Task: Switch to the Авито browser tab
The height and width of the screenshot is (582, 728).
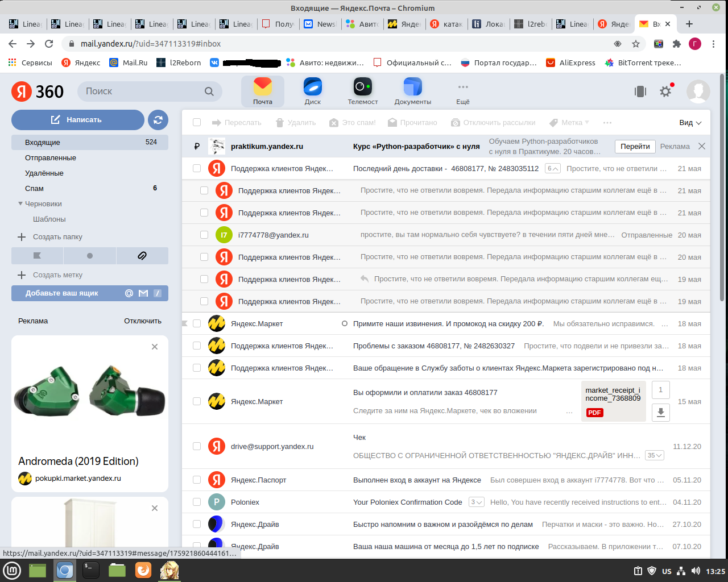Action: pyautogui.click(x=363, y=24)
